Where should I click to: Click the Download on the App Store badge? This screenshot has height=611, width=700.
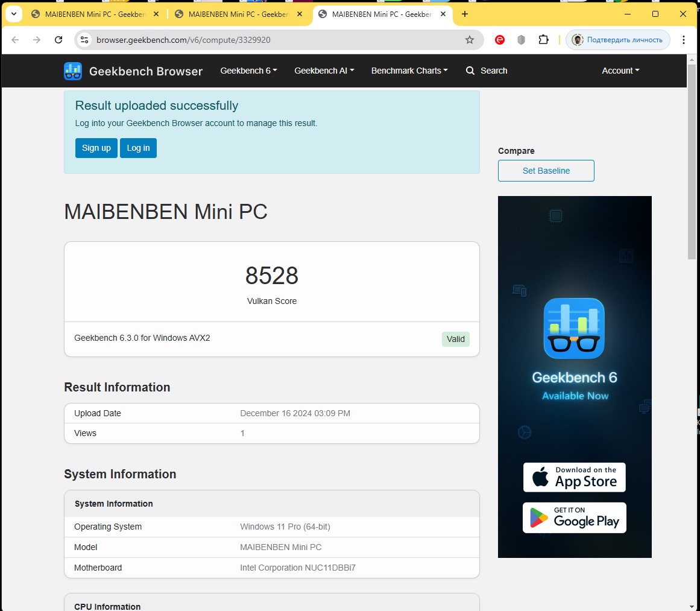point(575,478)
